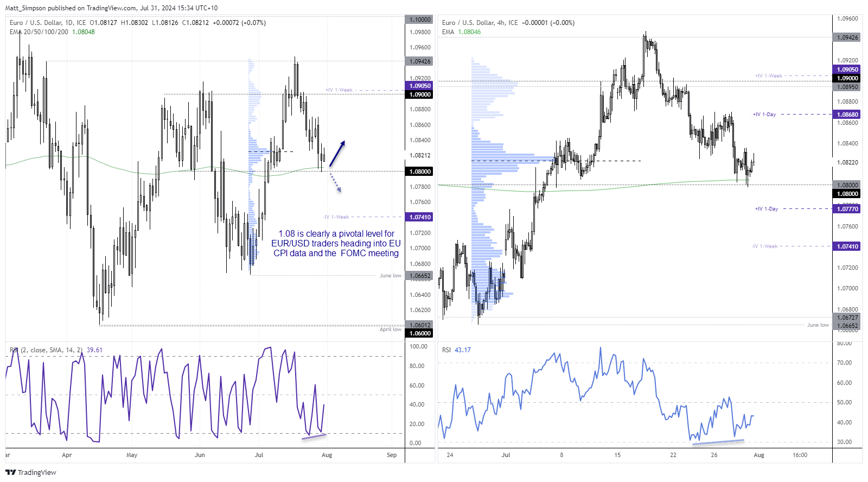
Task: Click the 16:00 label on 4h time axis
Action: click(800, 455)
